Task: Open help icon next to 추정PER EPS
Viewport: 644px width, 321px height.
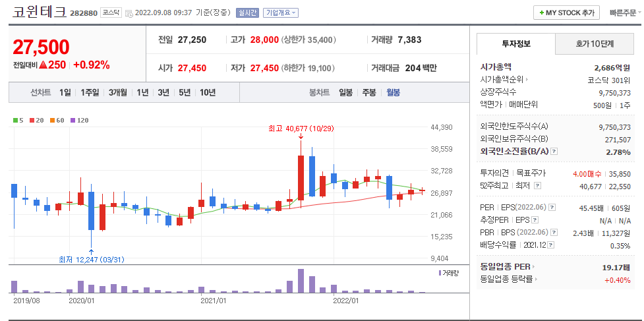Action: coord(535,220)
